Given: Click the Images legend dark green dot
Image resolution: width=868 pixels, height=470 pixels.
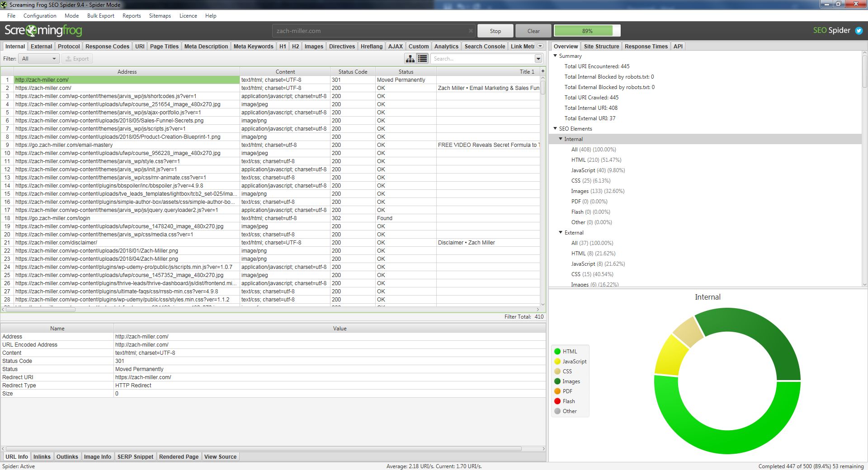Looking at the screenshot, I should point(557,381).
